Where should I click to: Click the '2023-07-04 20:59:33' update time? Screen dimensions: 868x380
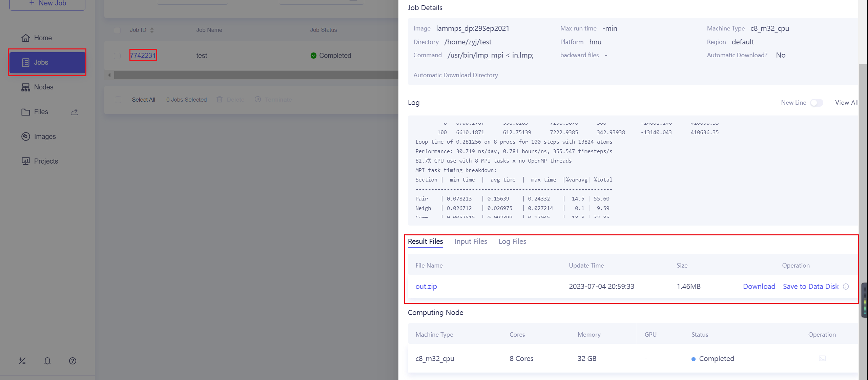coord(601,287)
